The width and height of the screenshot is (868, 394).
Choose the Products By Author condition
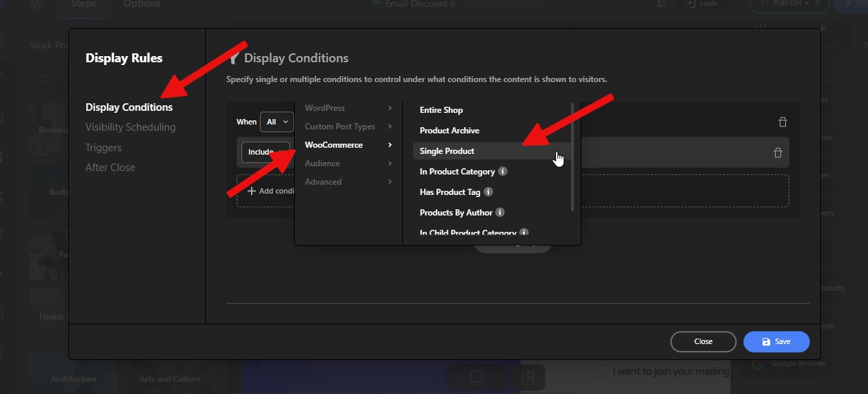[x=456, y=213]
